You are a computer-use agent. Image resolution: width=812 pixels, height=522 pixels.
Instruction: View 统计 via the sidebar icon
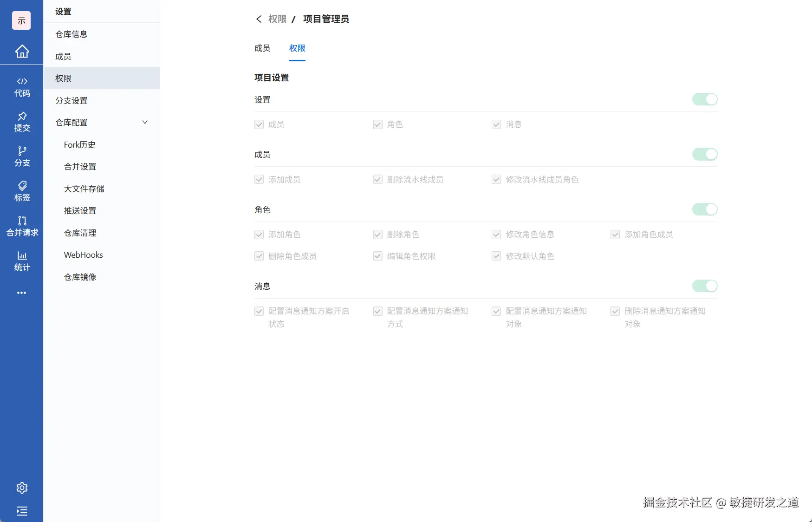(x=22, y=261)
